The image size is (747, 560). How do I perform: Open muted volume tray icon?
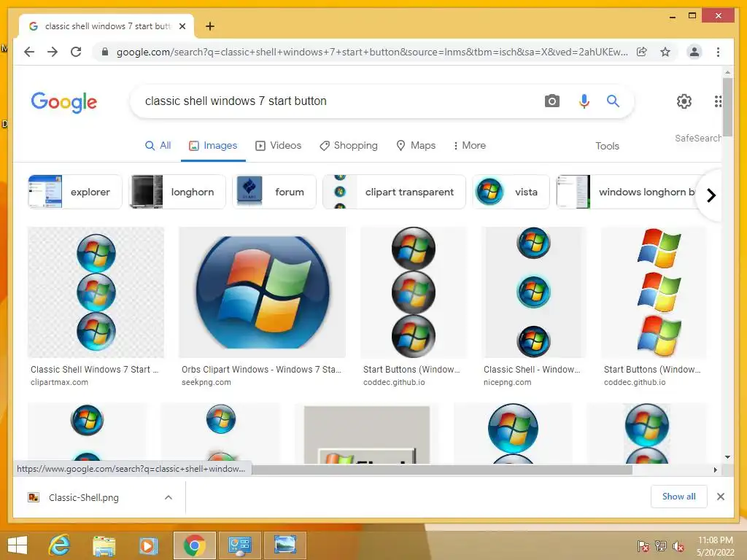click(678, 545)
